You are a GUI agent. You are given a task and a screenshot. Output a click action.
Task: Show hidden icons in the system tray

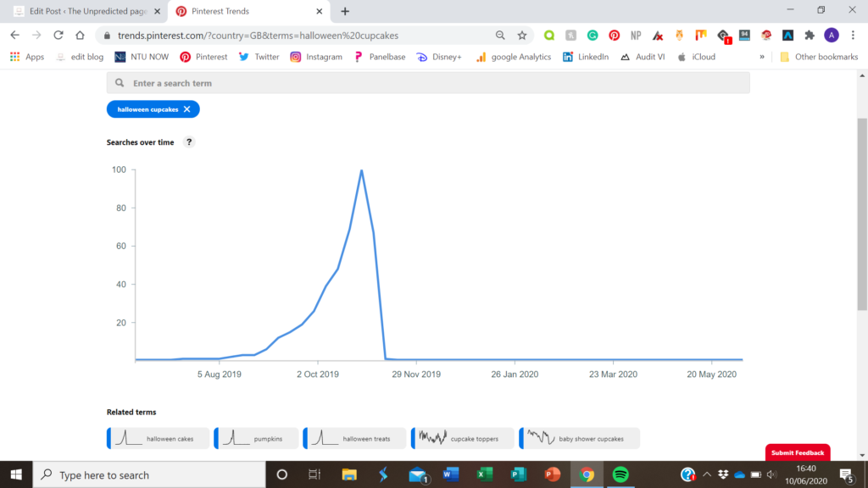(x=706, y=474)
